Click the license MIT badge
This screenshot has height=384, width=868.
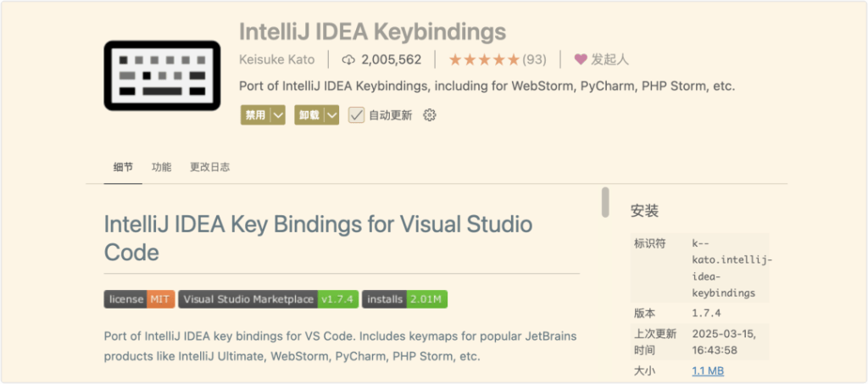click(x=139, y=299)
